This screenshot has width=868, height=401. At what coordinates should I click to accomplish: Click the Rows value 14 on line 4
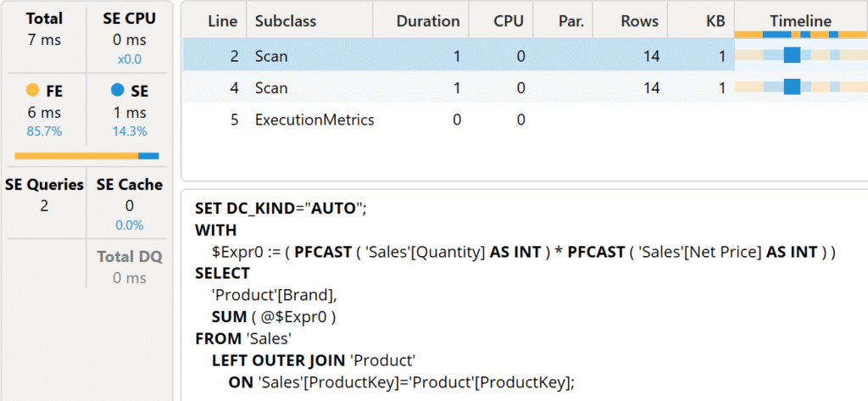(650, 87)
